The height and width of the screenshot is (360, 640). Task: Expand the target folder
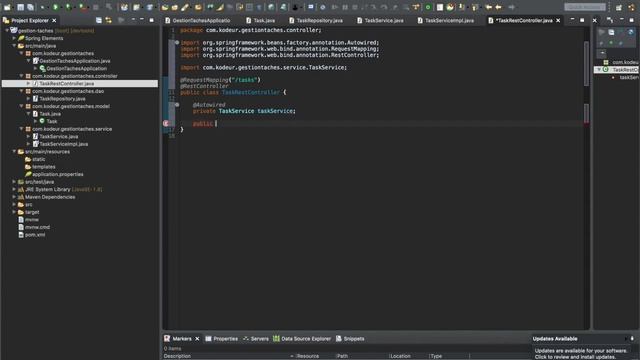(x=14, y=212)
